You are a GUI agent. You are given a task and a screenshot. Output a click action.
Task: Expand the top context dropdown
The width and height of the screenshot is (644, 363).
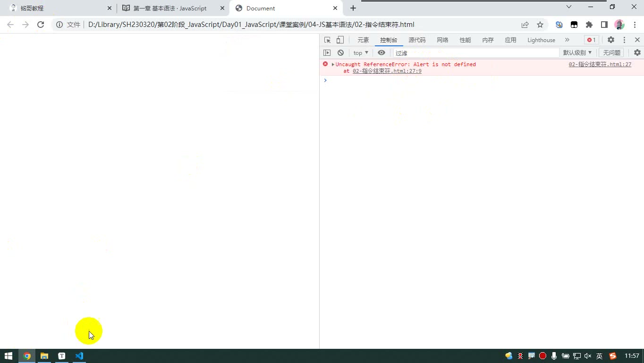[x=361, y=53]
